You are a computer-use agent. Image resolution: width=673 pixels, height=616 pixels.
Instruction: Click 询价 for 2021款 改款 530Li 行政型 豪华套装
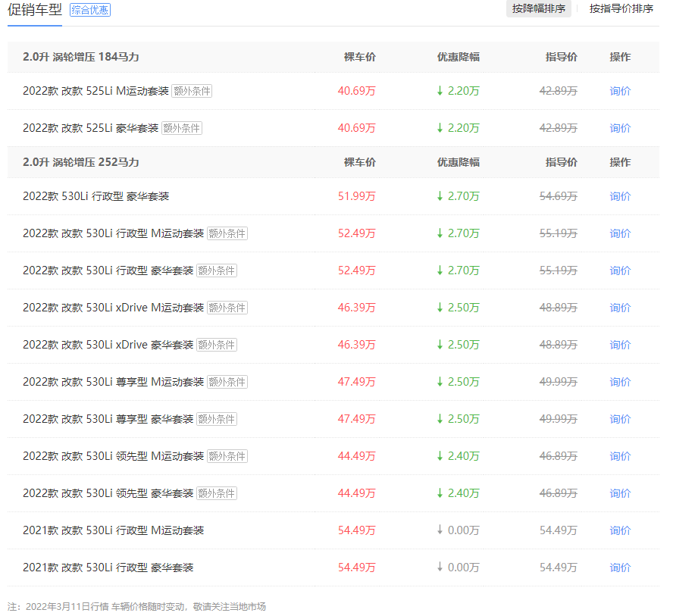coord(620,568)
